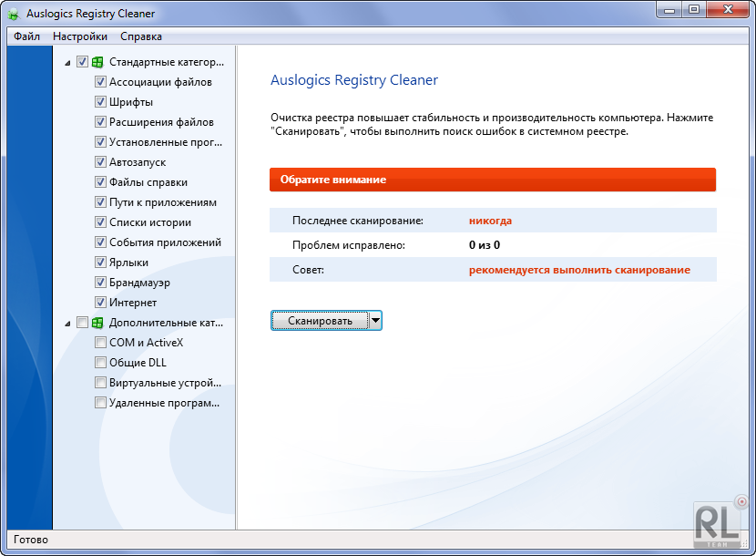Toggle the Шрифты checkbox
The image size is (756, 556).
(101, 102)
